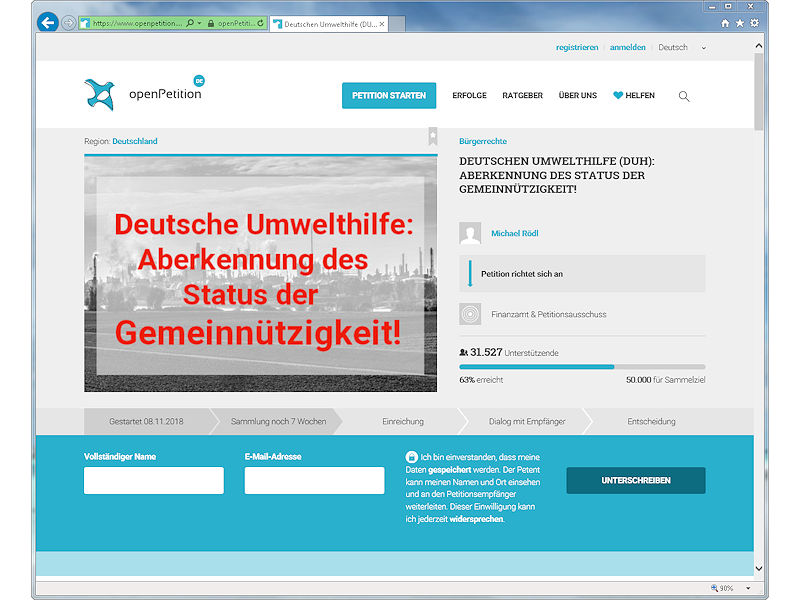The height and width of the screenshot is (600, 800).
Task: Click the browser forward arrow button
Action: tap(68, 23)
